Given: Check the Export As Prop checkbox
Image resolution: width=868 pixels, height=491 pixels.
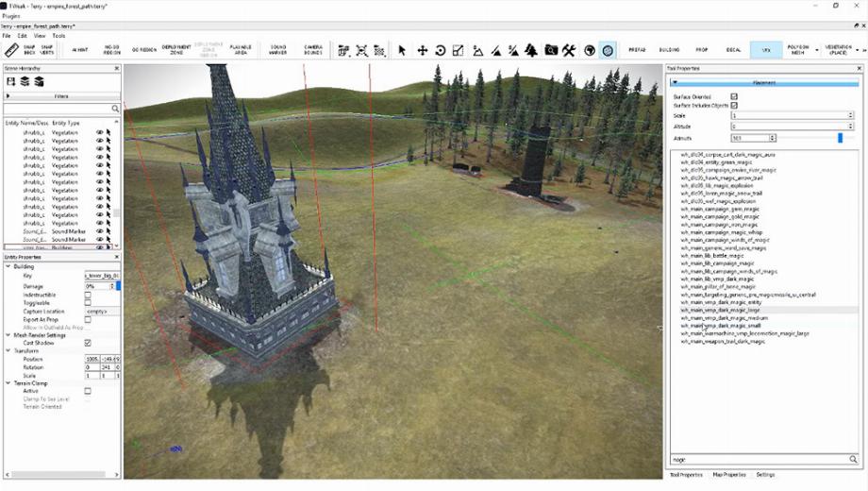Looking at the screenshot, I should [88, 319].
